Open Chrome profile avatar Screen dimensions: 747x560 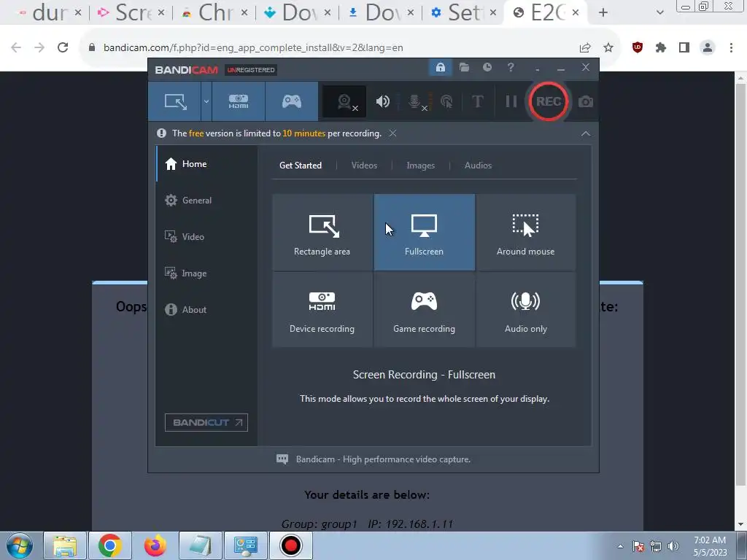[x=708, y=47]
